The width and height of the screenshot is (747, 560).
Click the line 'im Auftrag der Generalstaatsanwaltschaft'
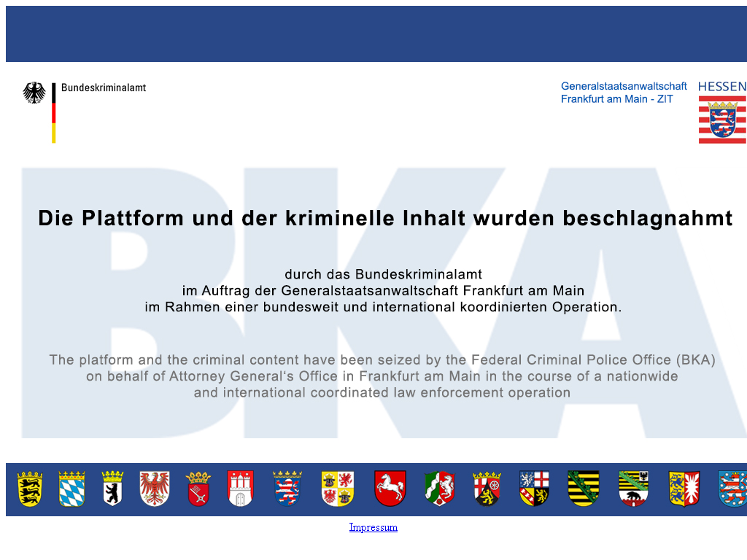tap(383, 290)
